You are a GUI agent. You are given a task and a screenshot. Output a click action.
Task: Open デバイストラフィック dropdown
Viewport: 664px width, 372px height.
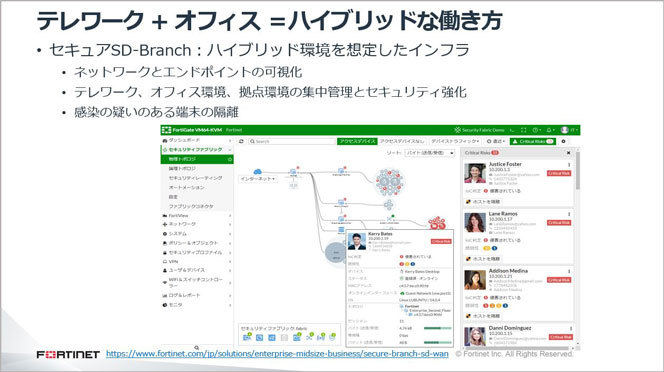455,141
